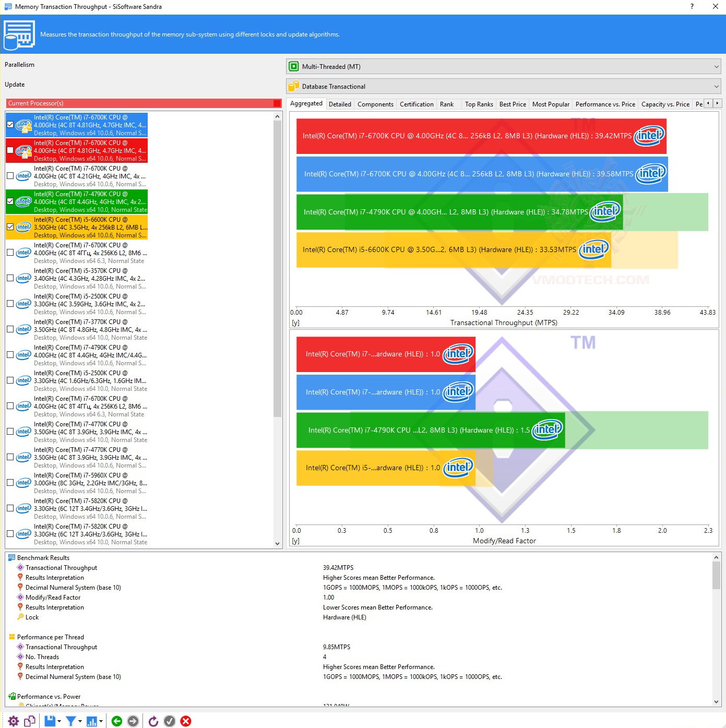Click the Intel logo of the i7-3770K entry
Image resolution: width=726 pixels, height=728 pixels.
(x=24, y=329)
